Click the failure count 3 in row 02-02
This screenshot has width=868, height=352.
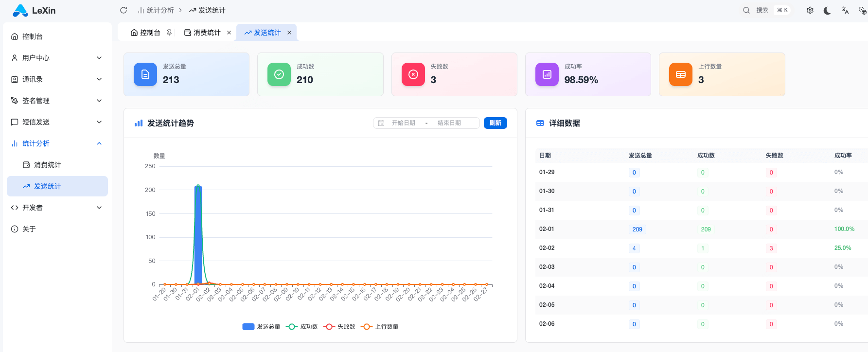tap(771, 248)
